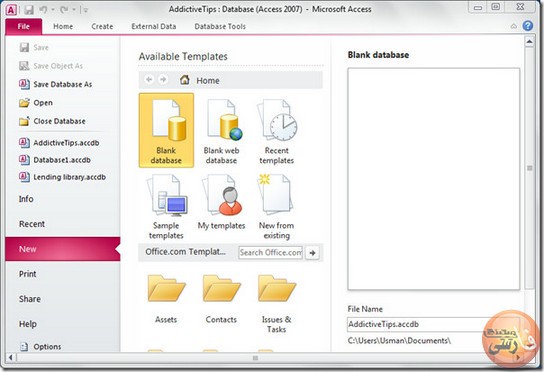Click Save Database As
Screen dimensions: 544x372
pyautogui.click(x=56, y=84)
